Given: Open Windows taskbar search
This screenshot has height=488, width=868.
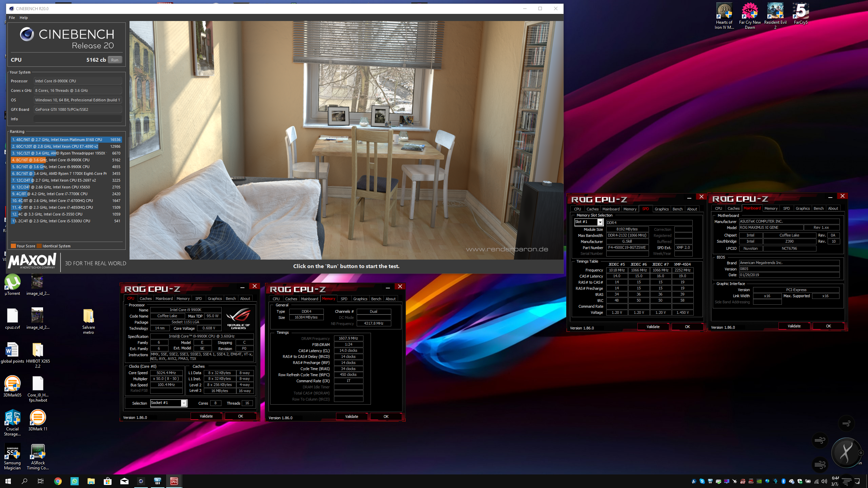Looking at the screenshot, I should tap(24, 481).
